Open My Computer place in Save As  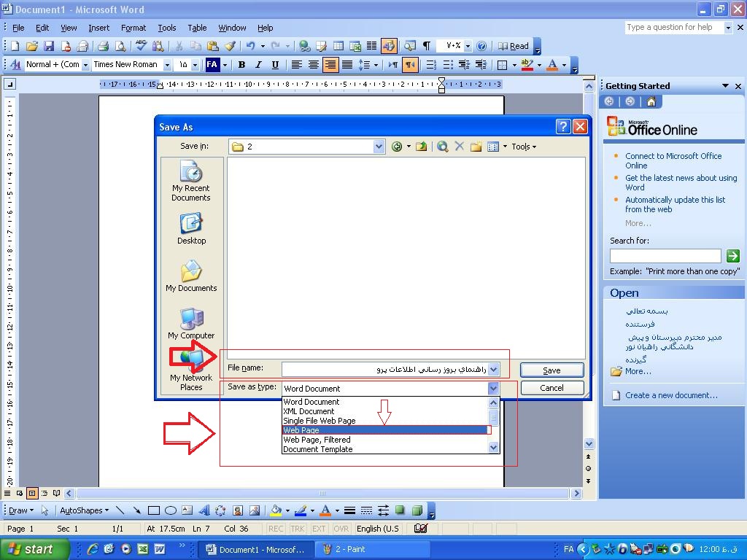pyautogui.click(x=191, y=324)
